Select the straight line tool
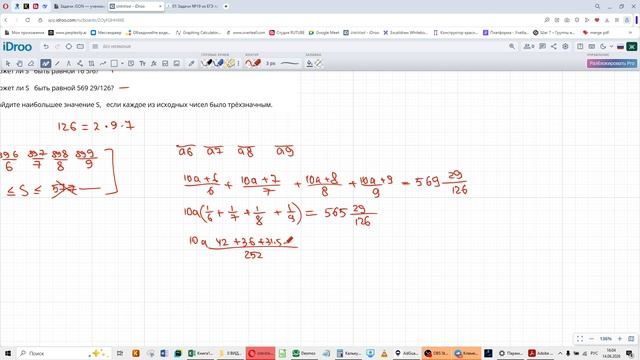 click(x=57, y=63)
